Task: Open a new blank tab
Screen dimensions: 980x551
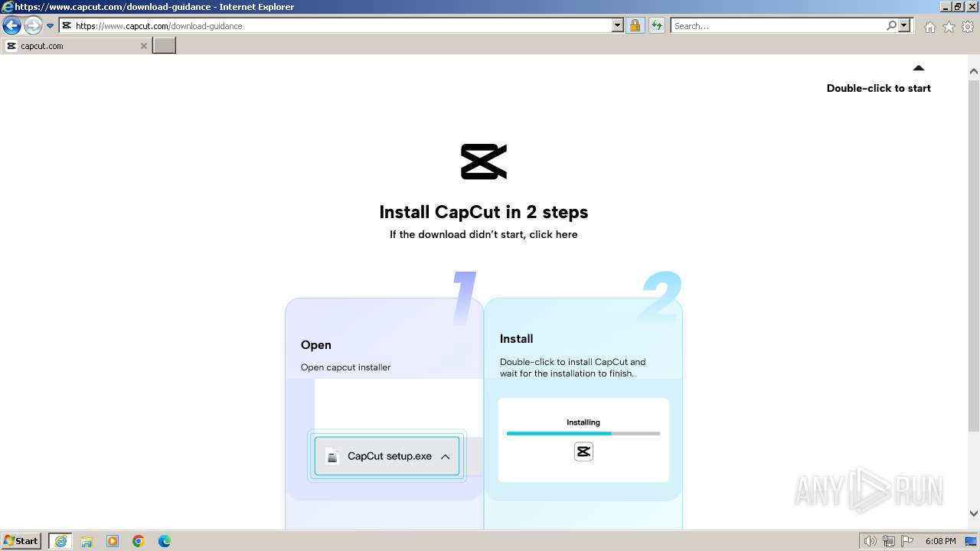Action: pyautogui.click(x=165, y=46)
